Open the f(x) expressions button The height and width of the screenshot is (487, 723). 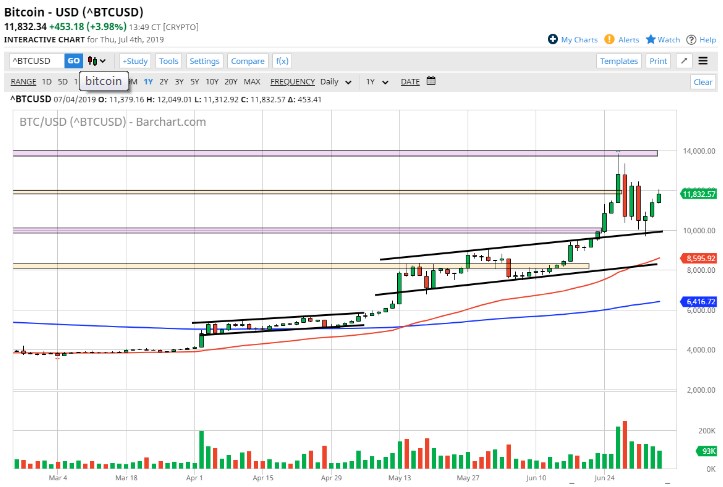point(282,61)
